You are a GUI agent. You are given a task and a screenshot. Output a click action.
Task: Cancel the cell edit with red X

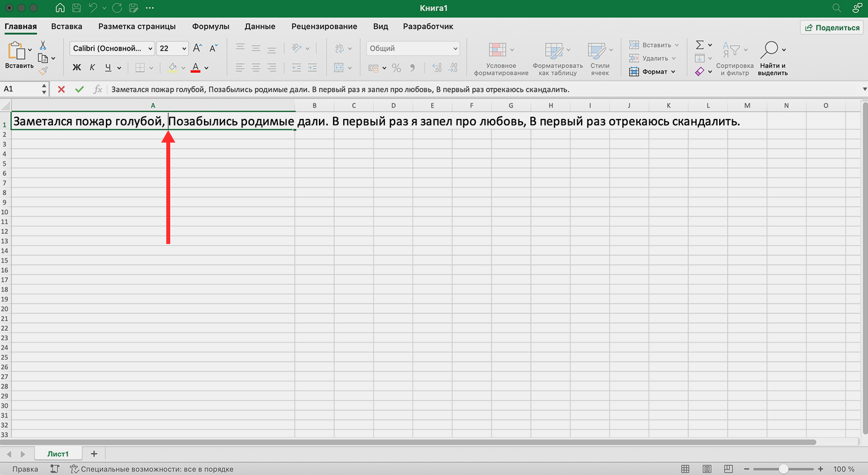coord(61,89)
